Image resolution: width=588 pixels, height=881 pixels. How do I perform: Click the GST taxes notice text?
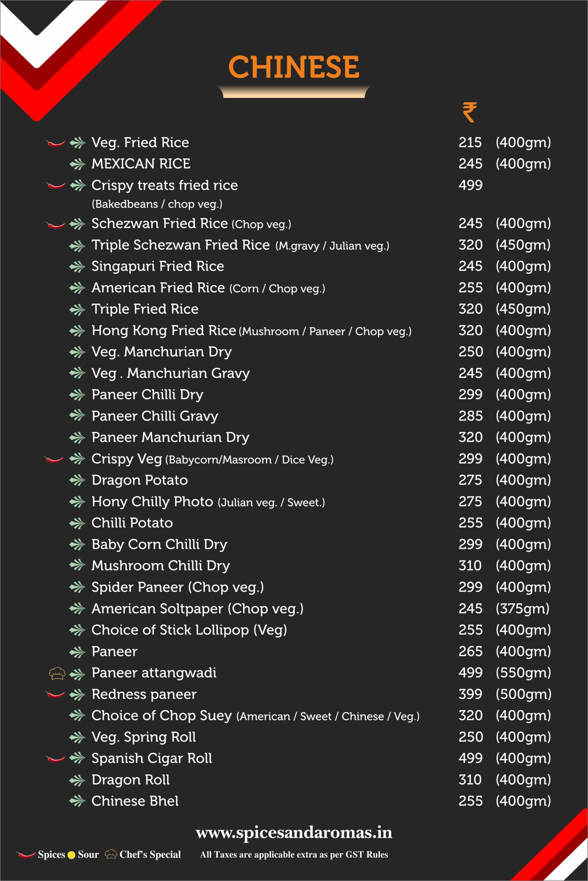(x=294, y=855)
